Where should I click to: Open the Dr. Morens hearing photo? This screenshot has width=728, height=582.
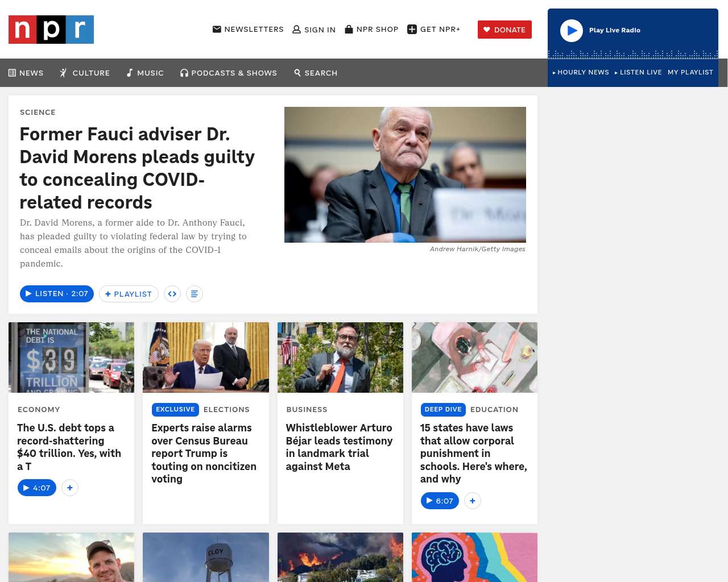pos(405,174)
